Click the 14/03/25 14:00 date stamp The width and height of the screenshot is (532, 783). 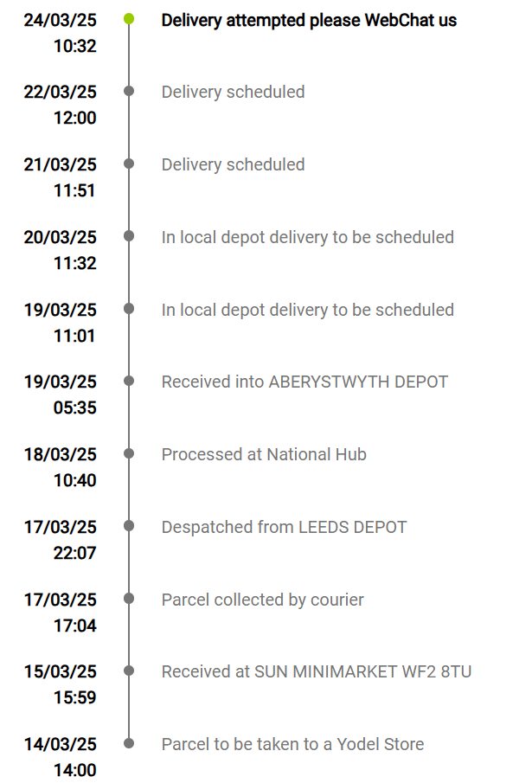[x=61, y=757]
